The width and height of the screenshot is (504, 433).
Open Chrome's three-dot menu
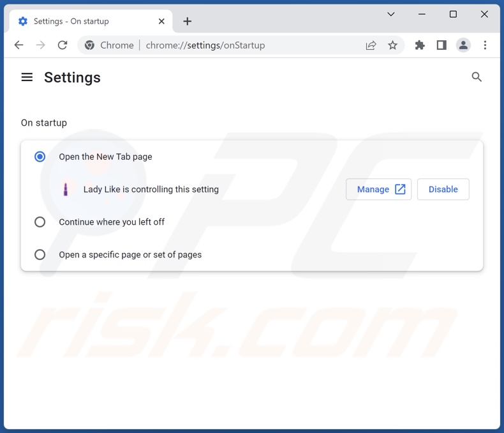click(485, 45)
